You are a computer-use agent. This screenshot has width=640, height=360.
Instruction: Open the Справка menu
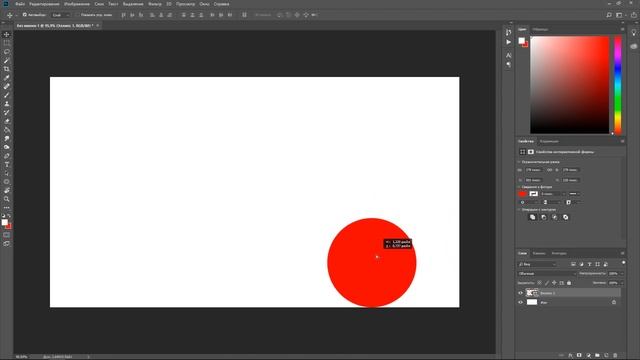coord(221,4)
